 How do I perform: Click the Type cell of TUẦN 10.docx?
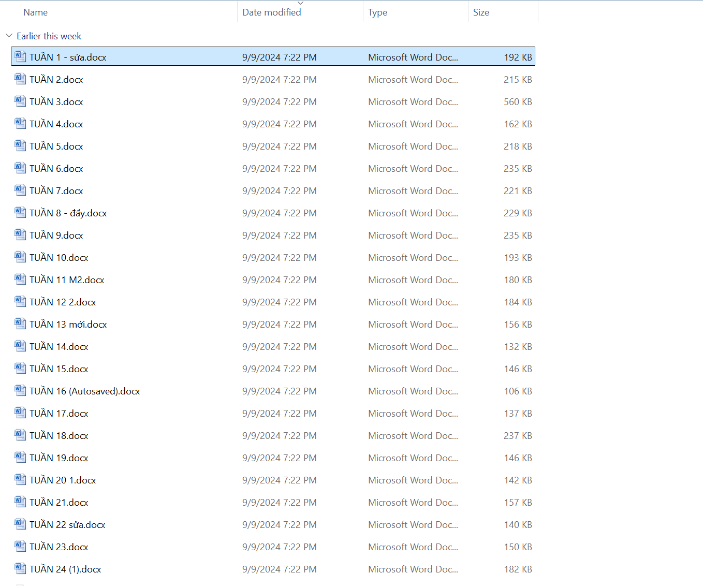pyautogui.click(x=413, y=258)
